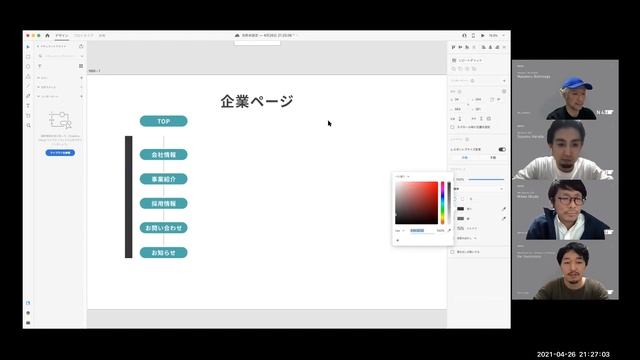640x360 pixels.
Task: Use the eyedropper inside the color picker
Action: (449, 231)
